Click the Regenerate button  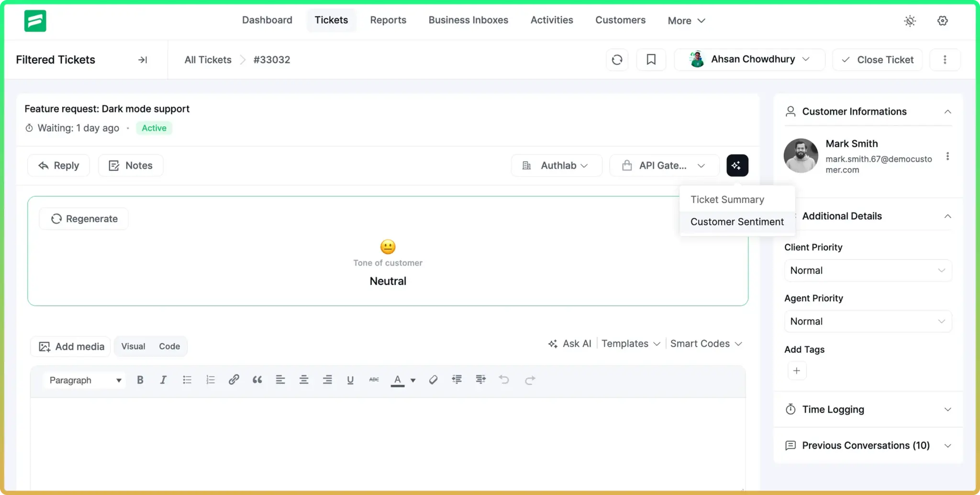(83, 218)
